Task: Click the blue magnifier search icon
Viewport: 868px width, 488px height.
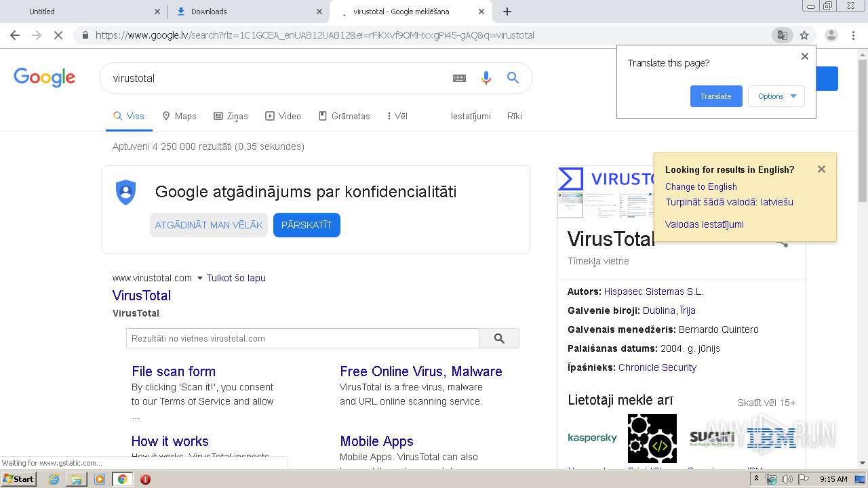Action: coord(513,78)
